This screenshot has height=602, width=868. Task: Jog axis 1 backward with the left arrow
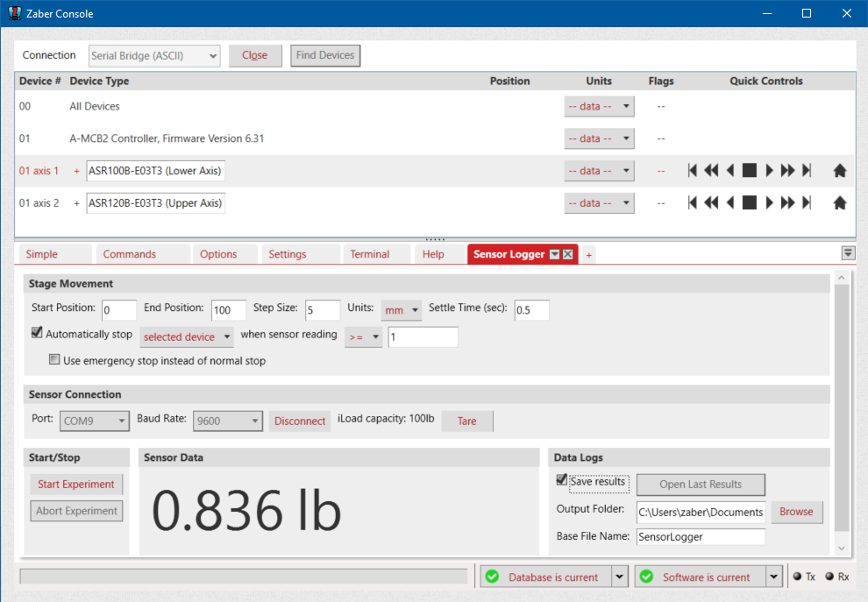pos(730,170)
